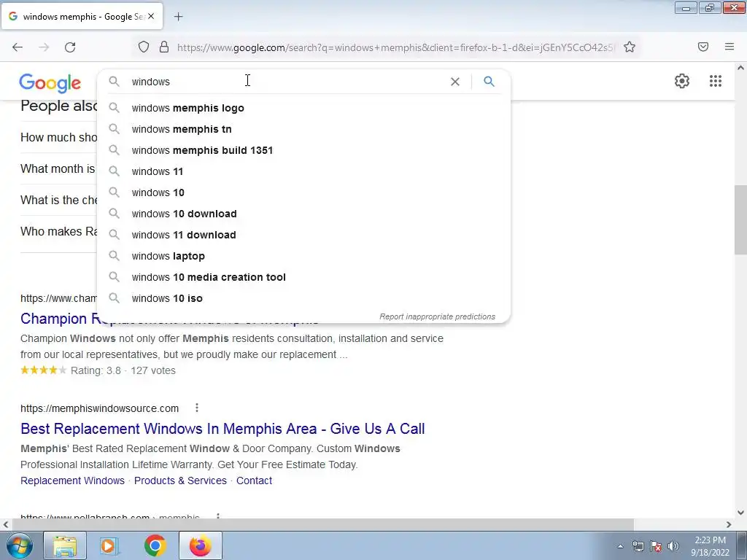The image size is (747, 560).
Task: Choose suggestion windows 10 iso
Action: click(x=303, y=298)
